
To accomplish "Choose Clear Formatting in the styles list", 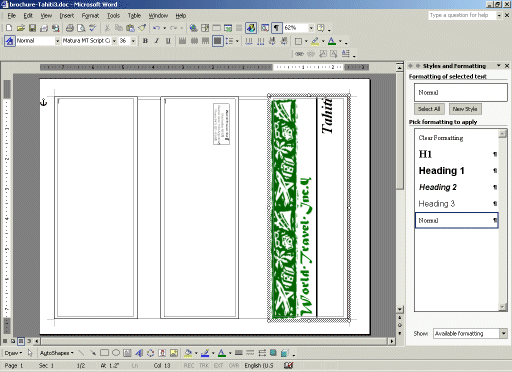I will click(x=456, y=138).
